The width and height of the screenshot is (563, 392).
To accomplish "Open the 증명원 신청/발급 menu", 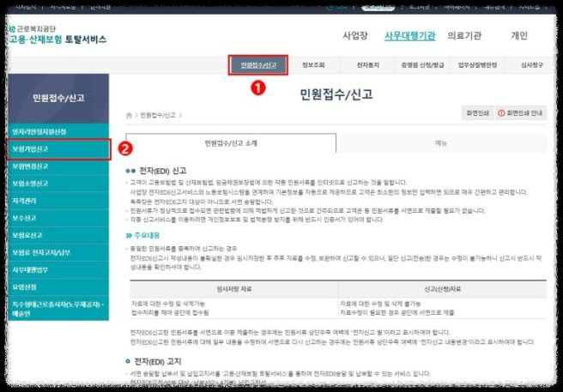I will pos(422,65).
